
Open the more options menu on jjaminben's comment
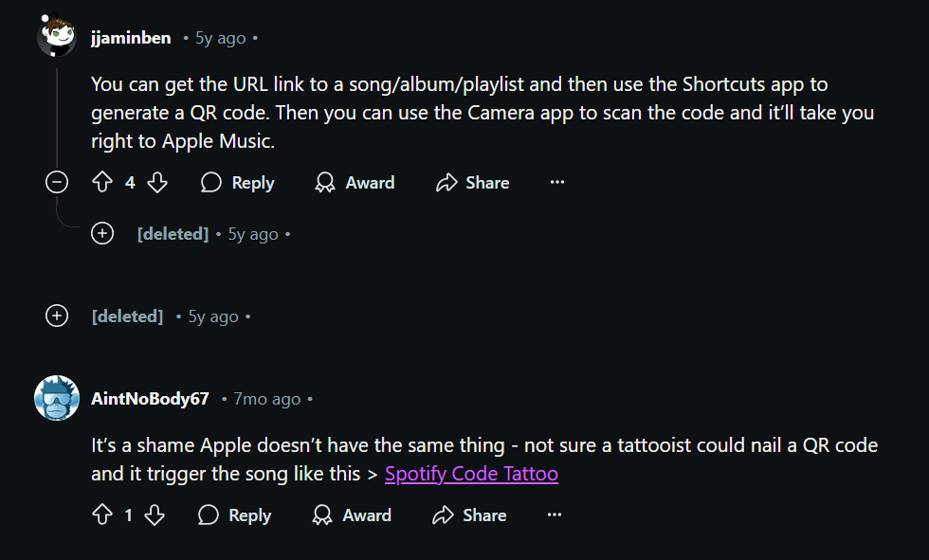point(557,182)
